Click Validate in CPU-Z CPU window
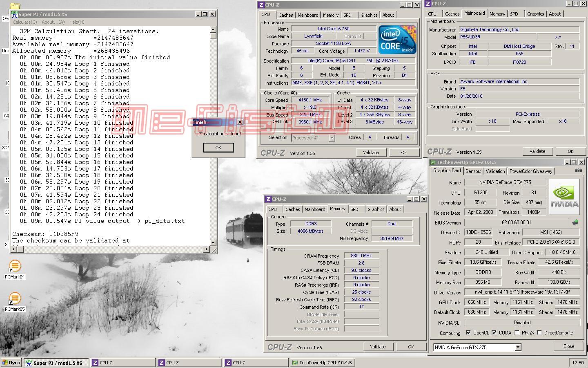This screenshot has width=588, height=368. [x=371, y=153]
